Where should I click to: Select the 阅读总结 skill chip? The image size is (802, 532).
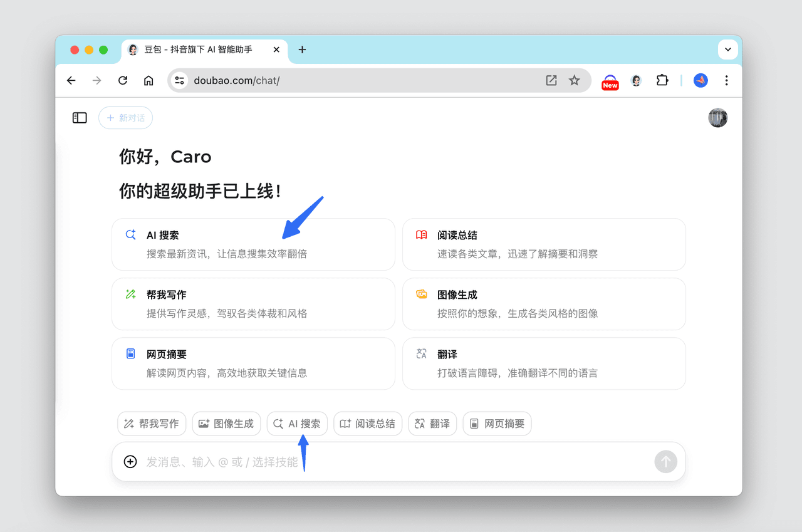368,424
